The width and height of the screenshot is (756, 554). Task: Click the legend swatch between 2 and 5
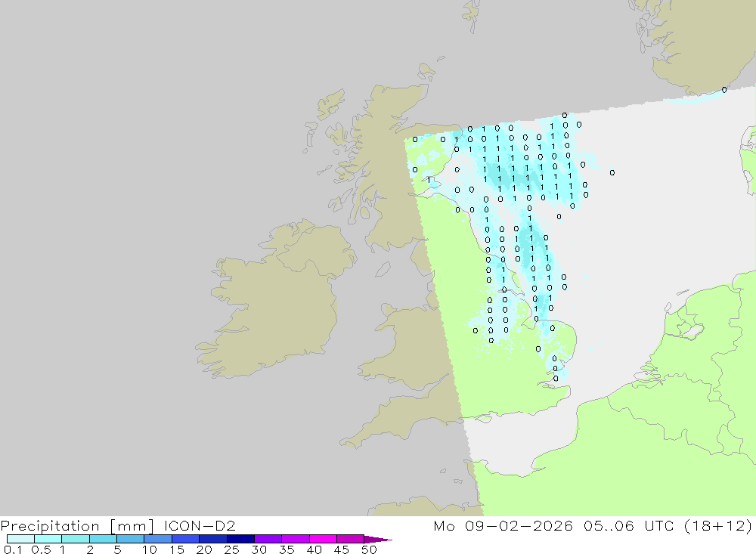click(103, 539)
